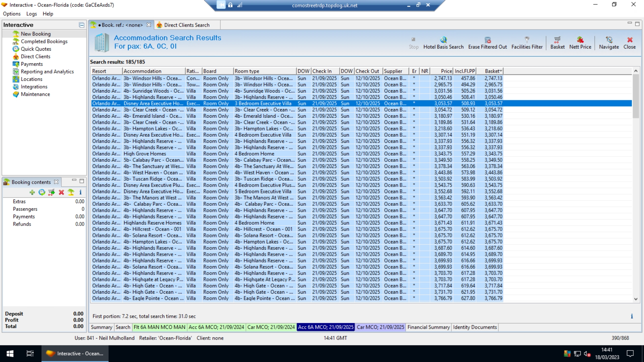
Task: Close the Direct Clients Search results view
Action: pyautogui.click(x=630, y=43)
